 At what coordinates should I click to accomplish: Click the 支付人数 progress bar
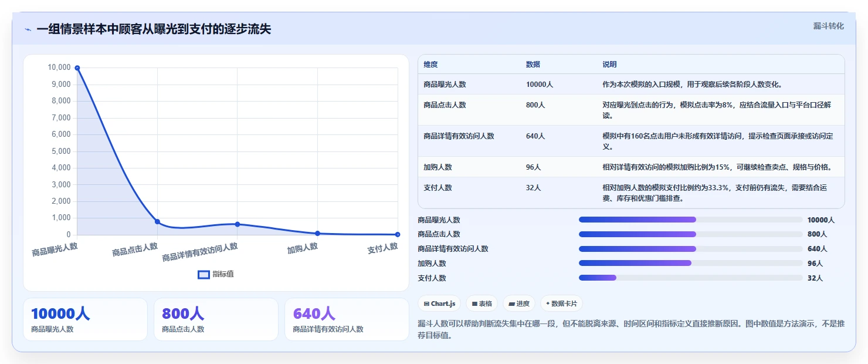click(690, 278)
